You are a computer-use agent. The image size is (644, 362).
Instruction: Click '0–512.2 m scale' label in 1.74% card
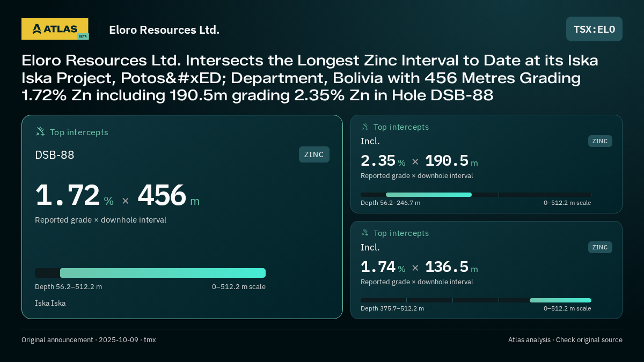[x=567, y=308]
